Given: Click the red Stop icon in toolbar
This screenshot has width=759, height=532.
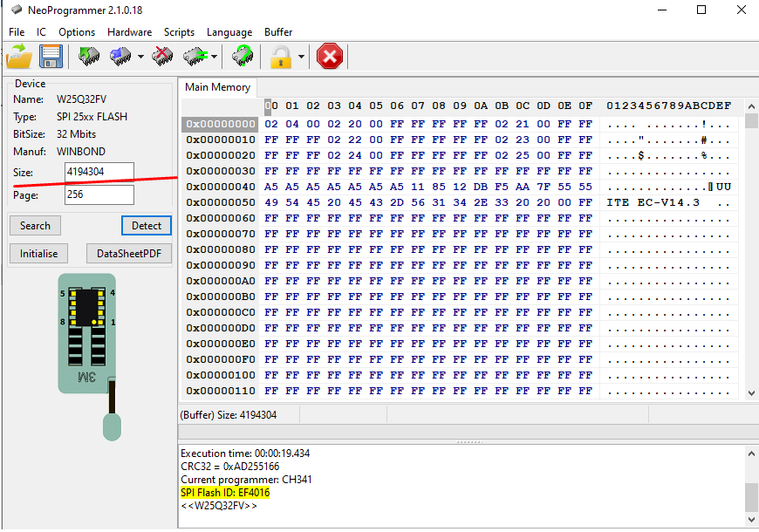Looking at the screenshot, I should tap(330, 56).
